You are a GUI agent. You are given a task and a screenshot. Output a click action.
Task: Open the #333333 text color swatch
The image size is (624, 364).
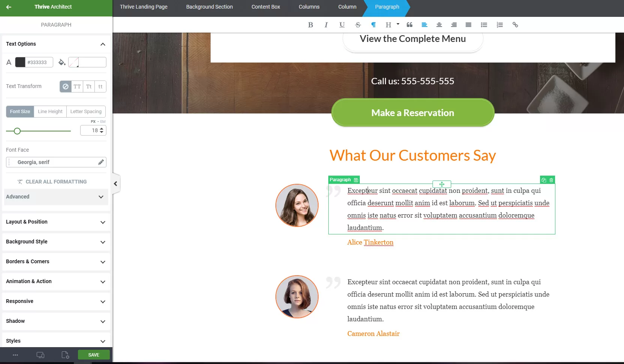click(x=20, y=62)
